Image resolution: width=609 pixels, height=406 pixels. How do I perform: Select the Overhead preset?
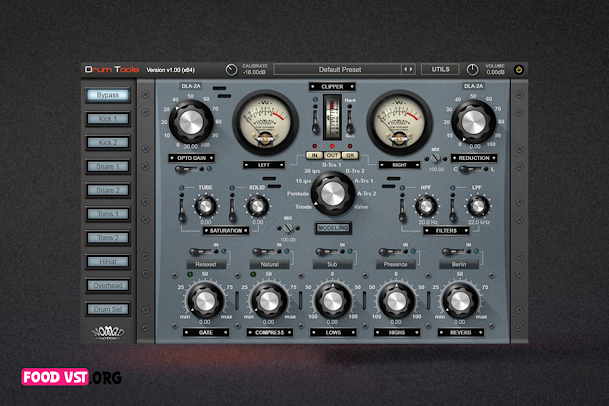[x=108, y=286]
